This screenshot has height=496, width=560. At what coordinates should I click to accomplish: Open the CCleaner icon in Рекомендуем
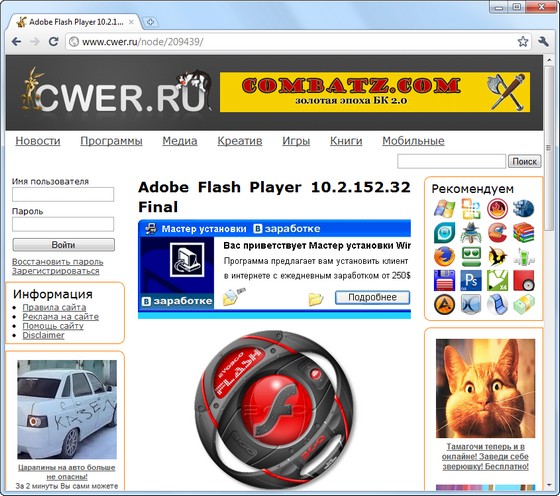(497, 233)
